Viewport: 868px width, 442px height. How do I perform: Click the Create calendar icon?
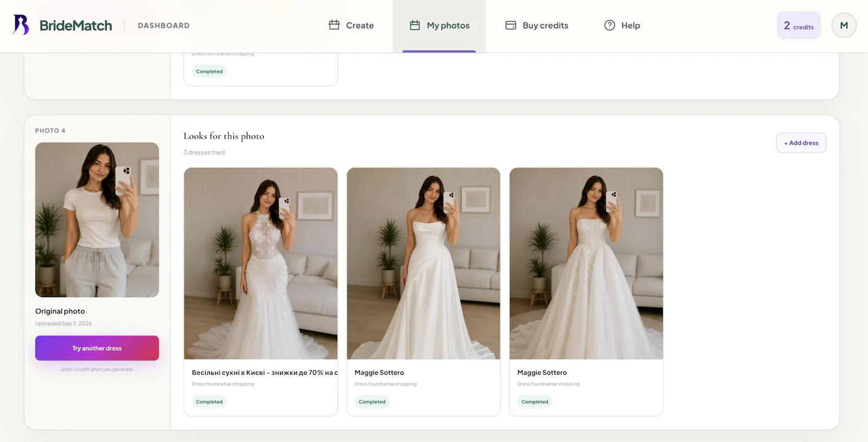click(334, 25)
